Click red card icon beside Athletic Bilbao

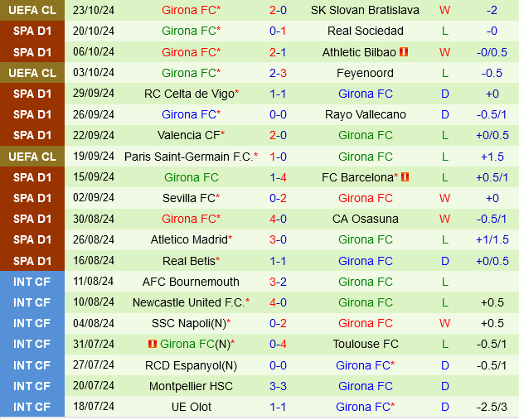[404, 52]
